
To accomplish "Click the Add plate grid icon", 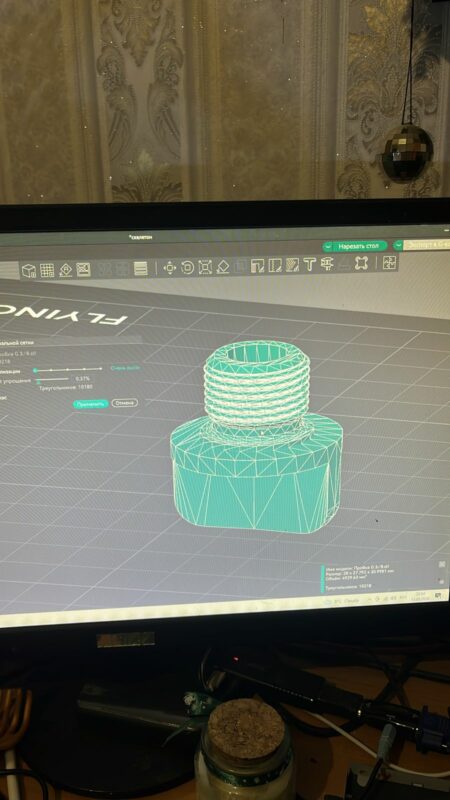I will coord(47,270).
